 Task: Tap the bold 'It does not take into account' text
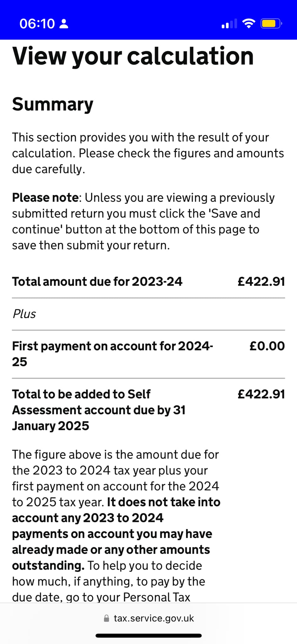(116, 534)
